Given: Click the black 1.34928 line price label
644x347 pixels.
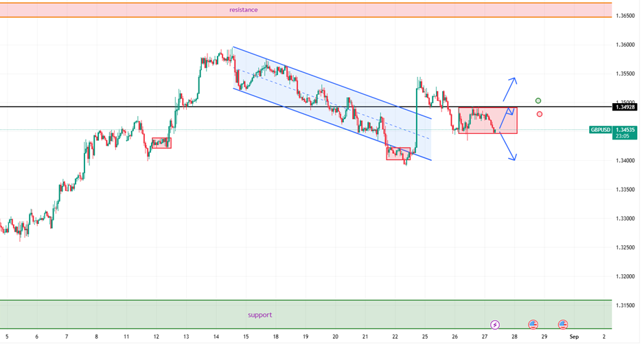Looking at the screenshot, I should (x=625, y=107).
